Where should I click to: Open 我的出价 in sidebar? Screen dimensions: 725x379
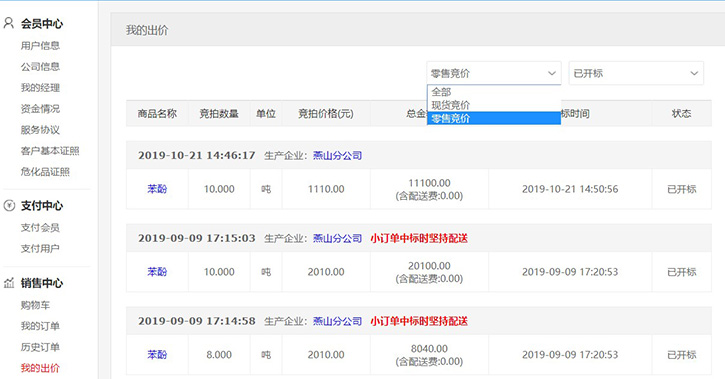click(x=40, y=368)
